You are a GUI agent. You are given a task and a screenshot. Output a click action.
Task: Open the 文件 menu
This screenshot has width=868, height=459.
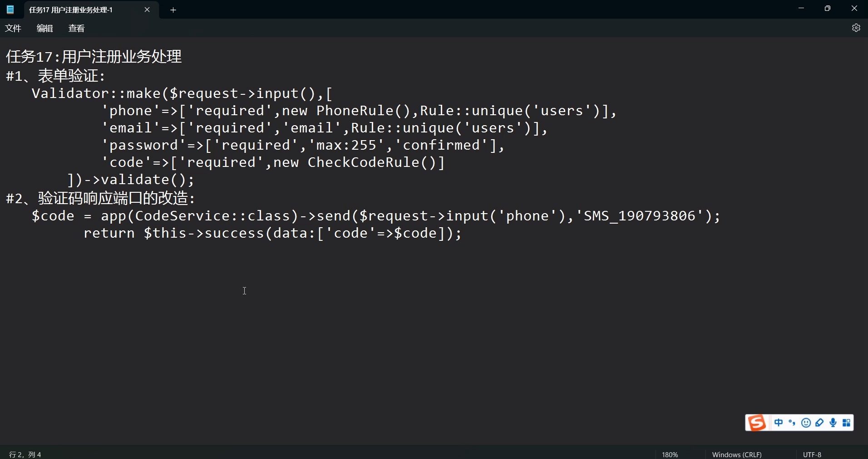(x=13, y=28)
